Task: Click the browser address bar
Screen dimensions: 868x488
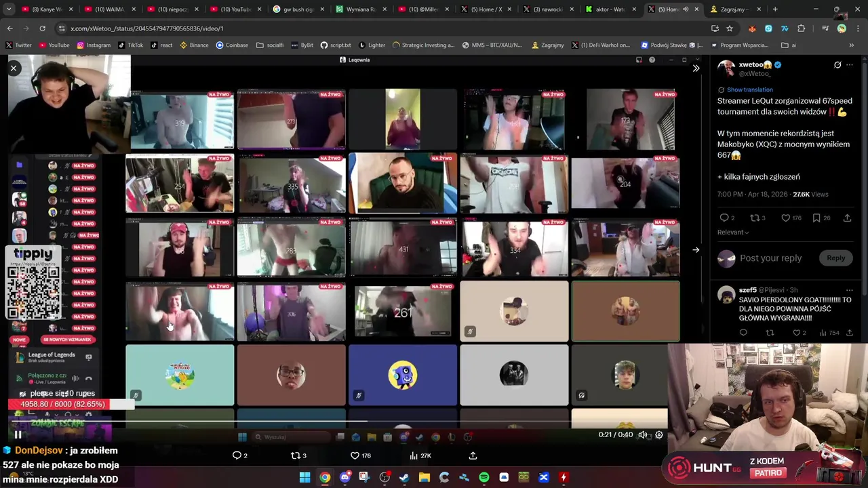Action: pos(380,28)
